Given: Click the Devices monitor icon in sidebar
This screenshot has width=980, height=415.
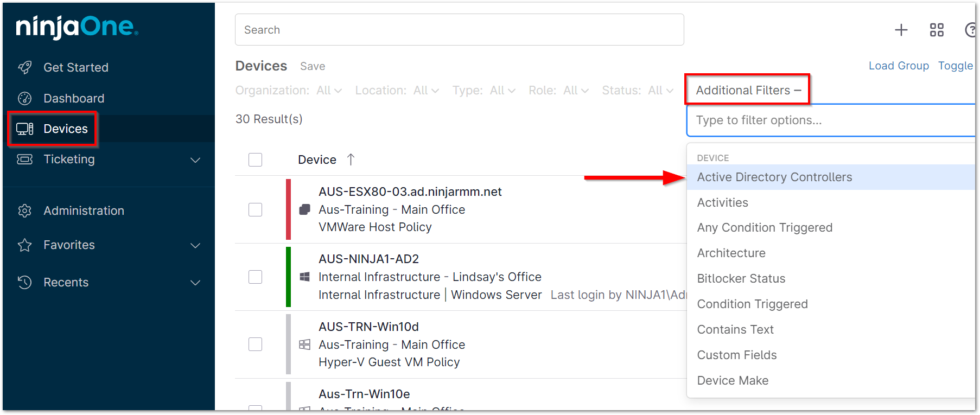Looking at the screenshot, I should click(25, 129).
